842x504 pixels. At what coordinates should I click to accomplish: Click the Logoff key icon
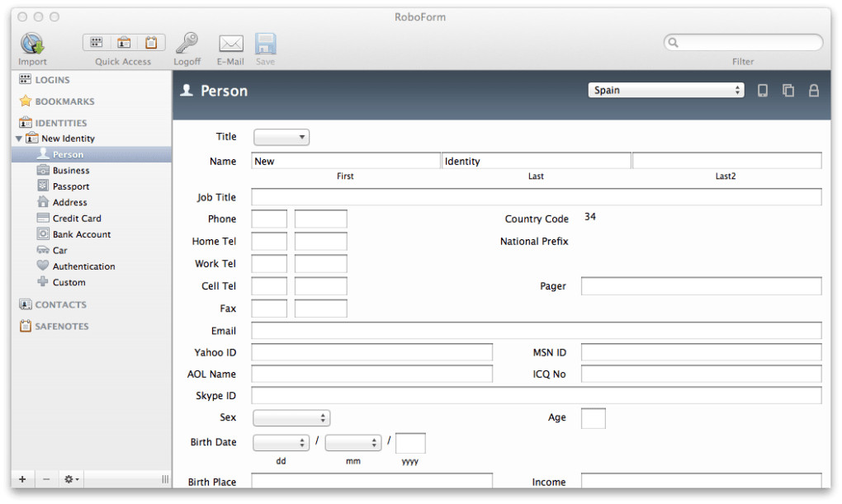(x=187, y=43)
